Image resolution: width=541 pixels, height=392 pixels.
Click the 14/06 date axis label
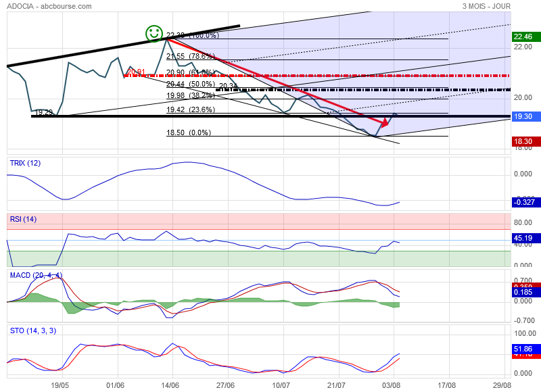[x=170, y=385]
